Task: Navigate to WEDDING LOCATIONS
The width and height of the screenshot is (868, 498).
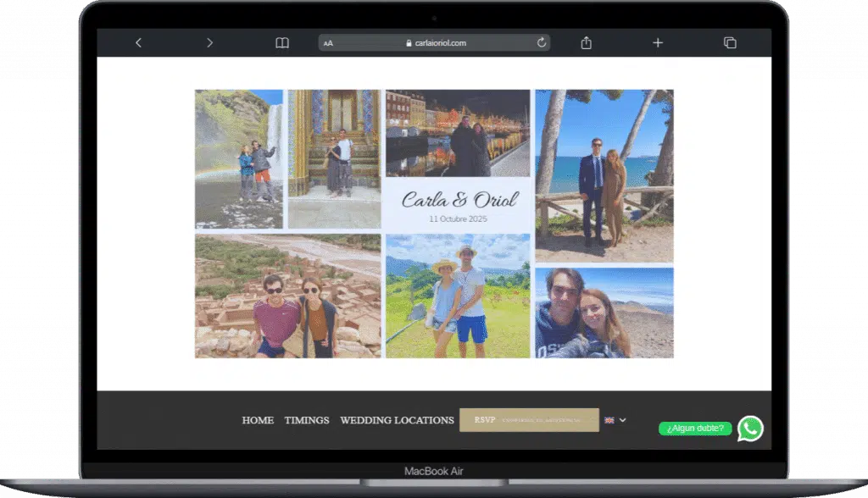Action: (397, 420)
